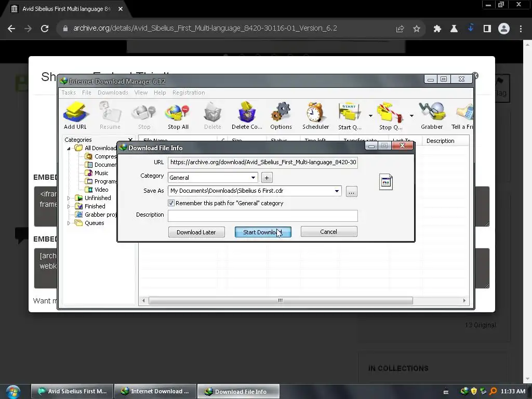Click the Delete toolbar icon
Screen dimensions: 532x399
point(212,116)
